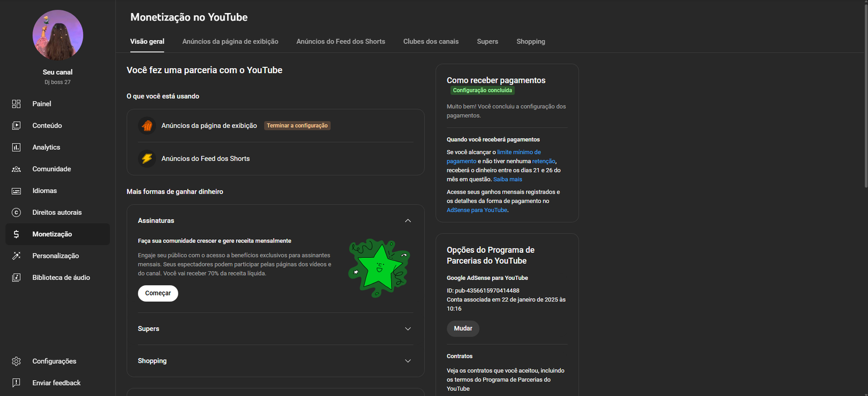
Task: Click the Idiomas label in sidebar
Action: click(44, 191)
